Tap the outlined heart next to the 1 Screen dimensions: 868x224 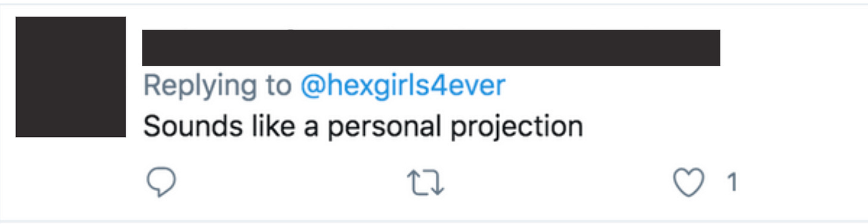point(689,183)
